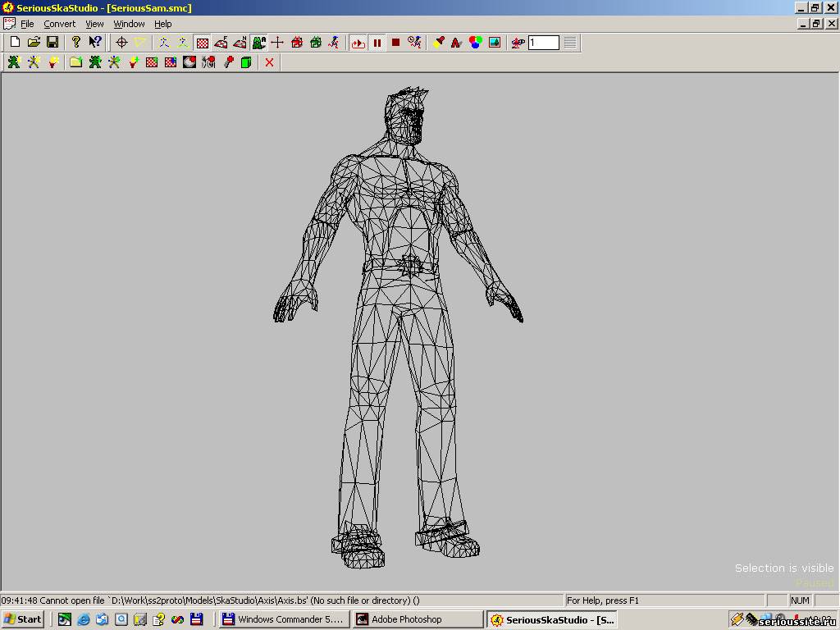This screenshot has height=630, width=840.
Task: Click the black sphere with red dot icon
Action: 189,62
